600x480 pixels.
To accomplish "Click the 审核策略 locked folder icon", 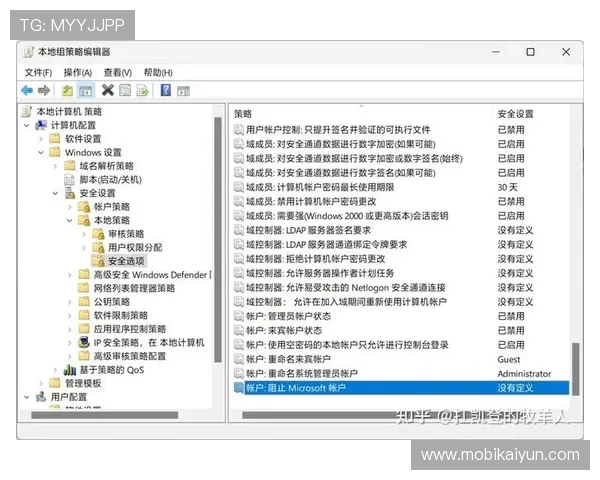I will pyautogui.click(x=98, y=234).
